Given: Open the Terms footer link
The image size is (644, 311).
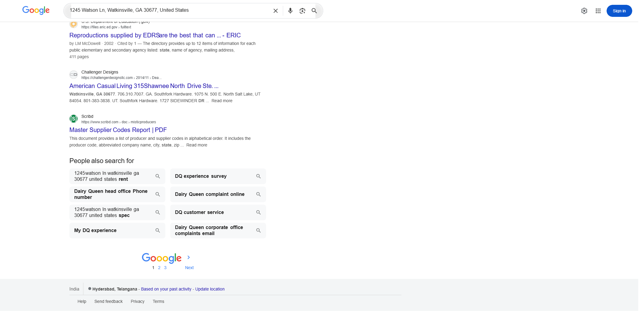Looking at the screenshot, I should point(158,301).
